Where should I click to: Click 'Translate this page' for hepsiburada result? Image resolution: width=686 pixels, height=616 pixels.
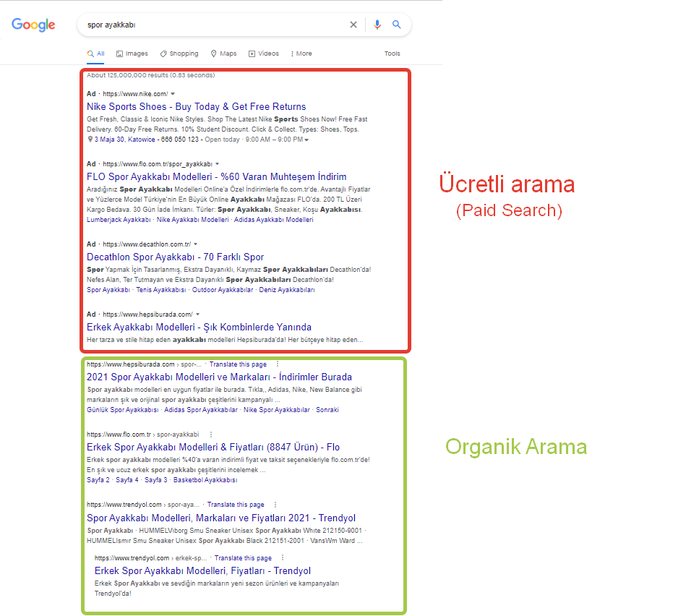238,364
